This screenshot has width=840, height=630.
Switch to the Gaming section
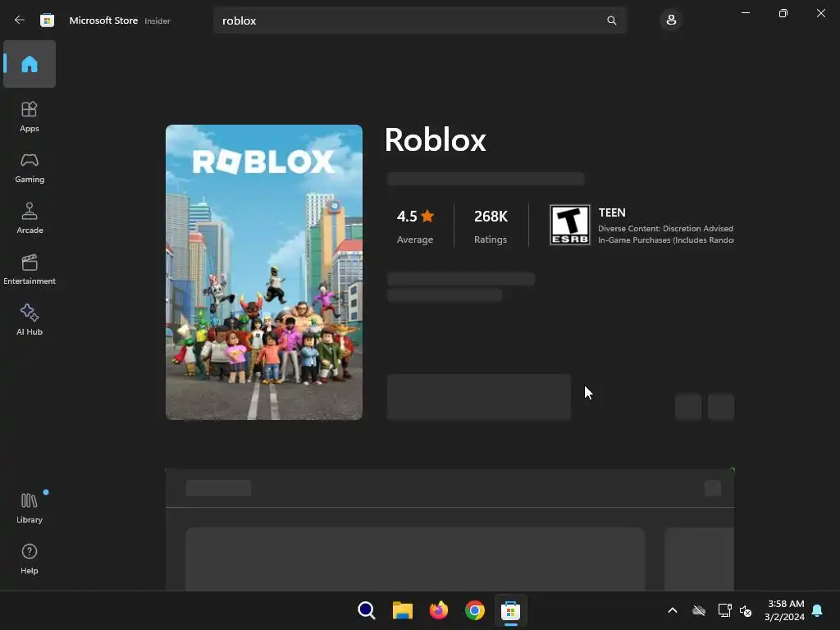[30, 167]
